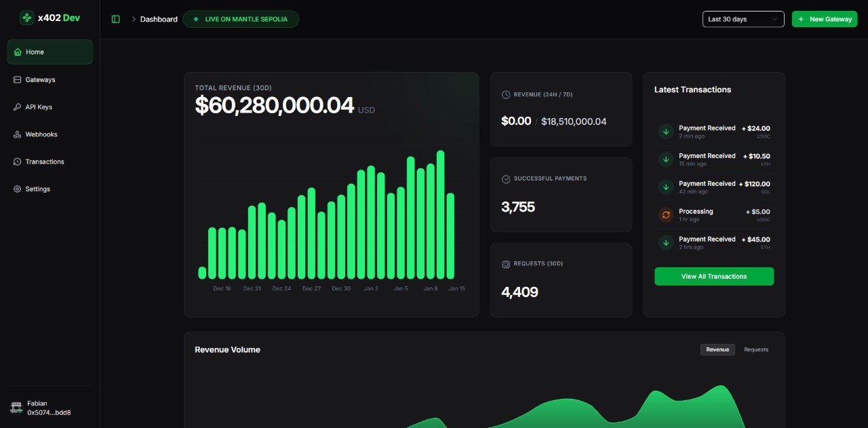868x428 pixels.
Task: Toggle the sidebar collapse icon
Action: point(115,19)
